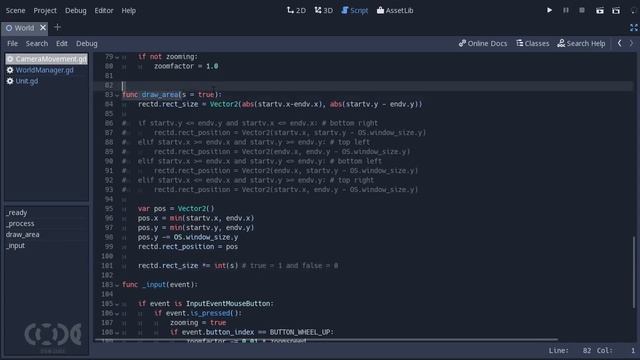Click 'zoomfactor = 1.0' on line 80
The image size is (640, 360).
186,66
